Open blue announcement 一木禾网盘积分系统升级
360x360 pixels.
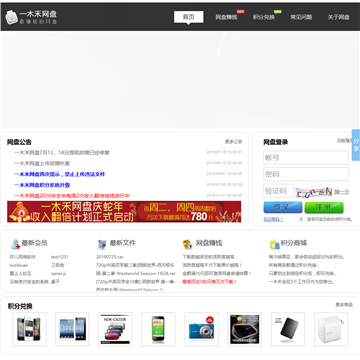coord(42,185)
